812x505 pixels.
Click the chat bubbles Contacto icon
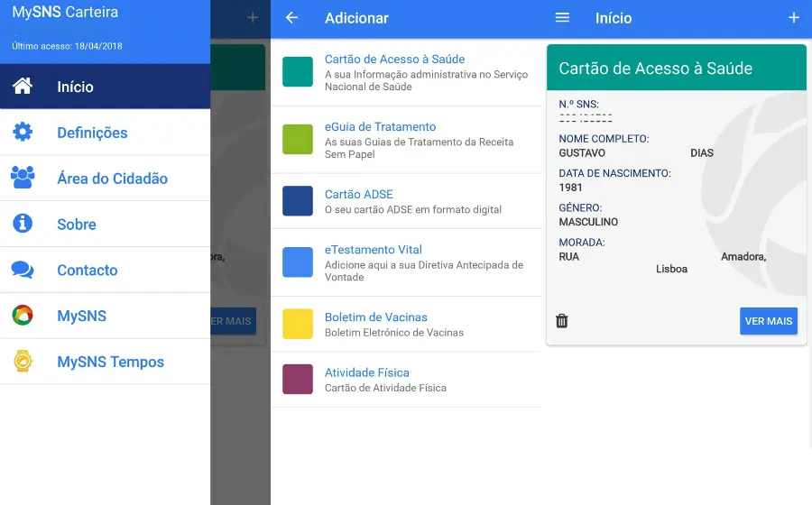coord(23,270)
